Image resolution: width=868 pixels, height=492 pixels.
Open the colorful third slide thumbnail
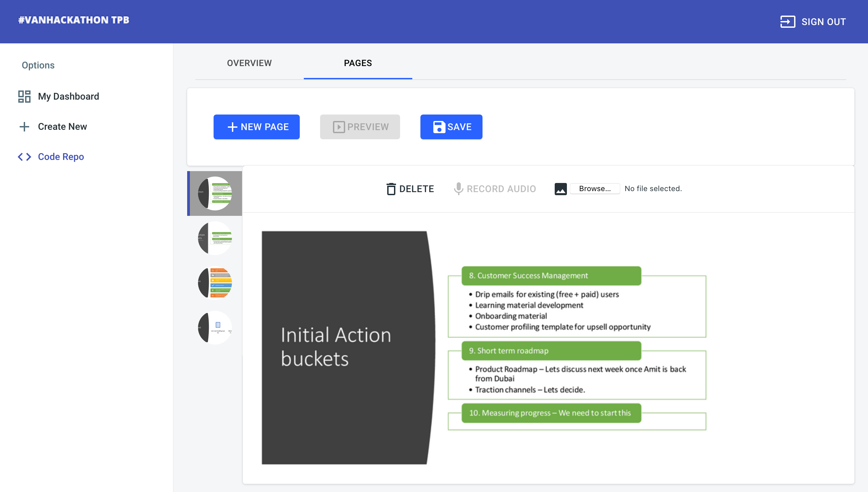click(215, 283)
